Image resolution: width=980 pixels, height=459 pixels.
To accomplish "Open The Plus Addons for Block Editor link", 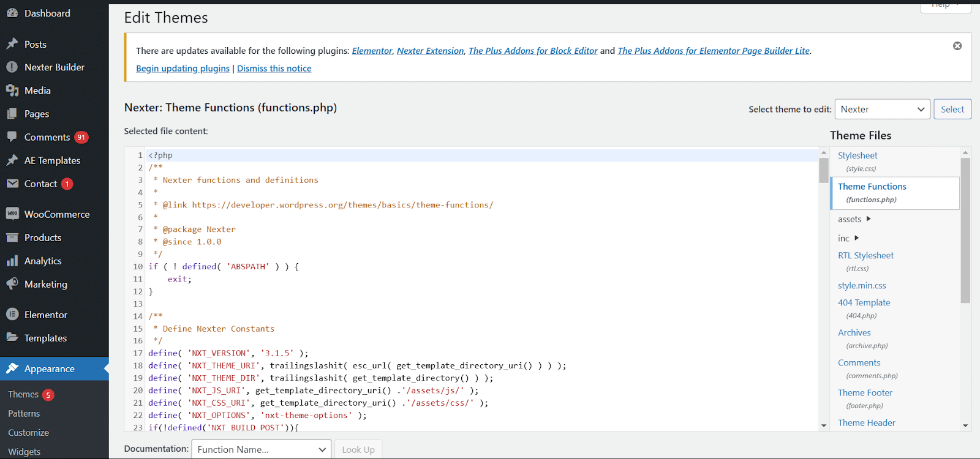I will pos(533,51).
